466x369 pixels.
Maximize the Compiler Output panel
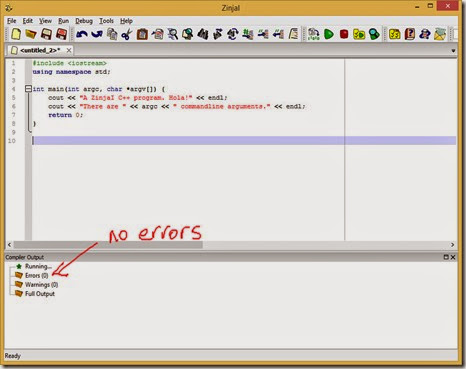[446, 257]
